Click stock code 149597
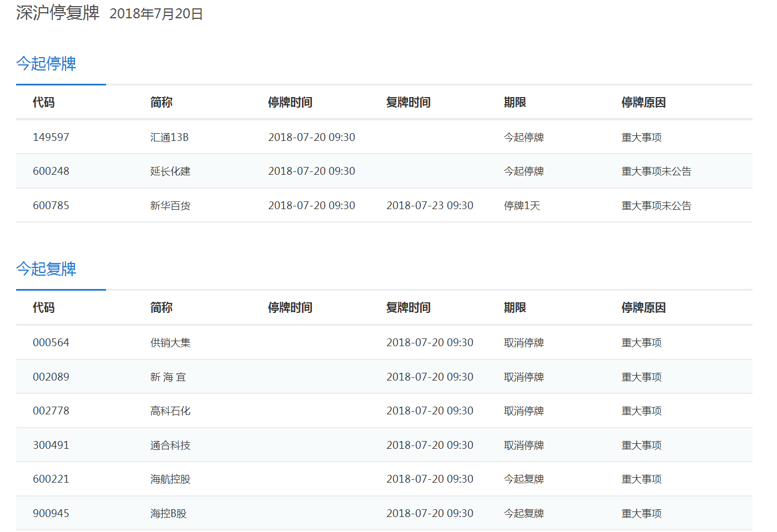 coord(51,137)
